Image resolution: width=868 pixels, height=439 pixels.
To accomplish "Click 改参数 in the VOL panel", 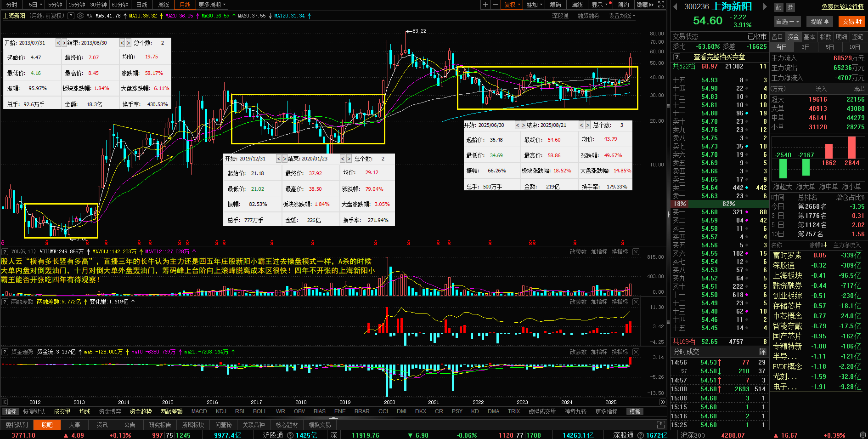I will 578,251.
